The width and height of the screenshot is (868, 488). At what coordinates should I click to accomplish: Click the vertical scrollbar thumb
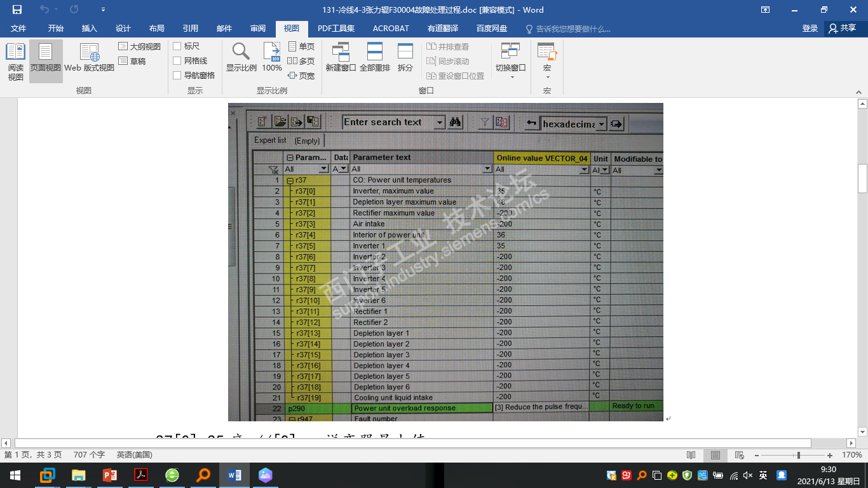[862, 178]
